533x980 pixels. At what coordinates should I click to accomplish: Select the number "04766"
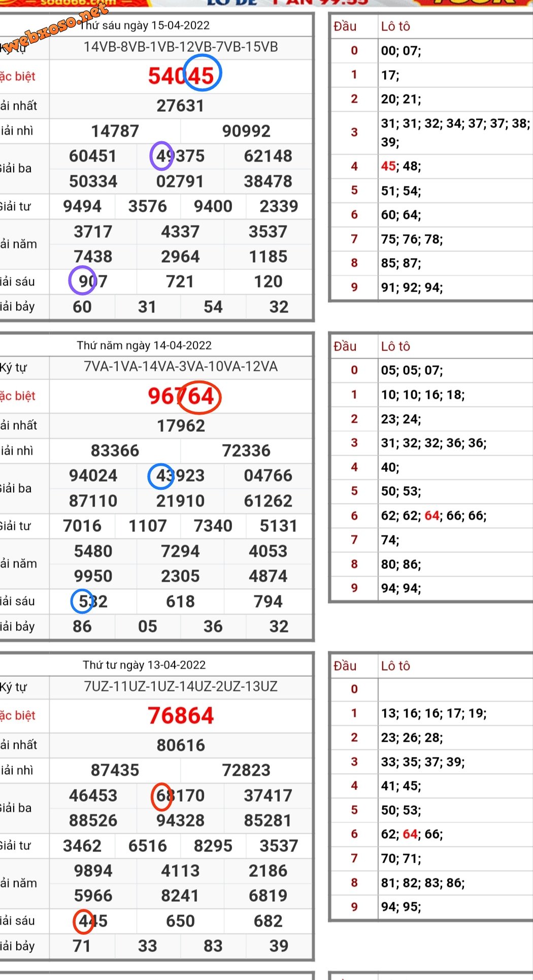[x=268, y=476]
